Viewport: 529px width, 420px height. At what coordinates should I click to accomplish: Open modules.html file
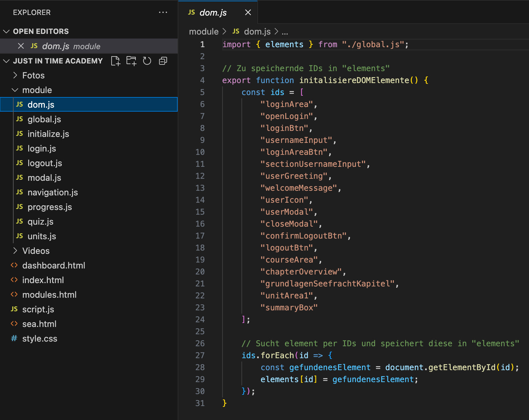pos(89,295)
